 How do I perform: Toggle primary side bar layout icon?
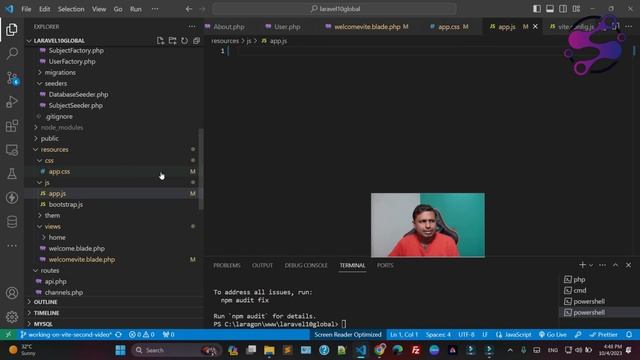click(x=537, y=9)
